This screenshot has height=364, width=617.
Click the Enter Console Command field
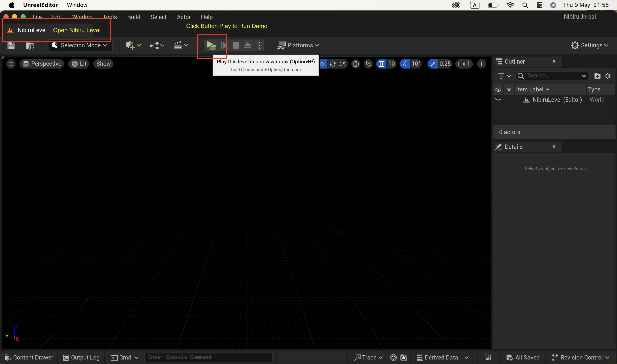(208, 357)
